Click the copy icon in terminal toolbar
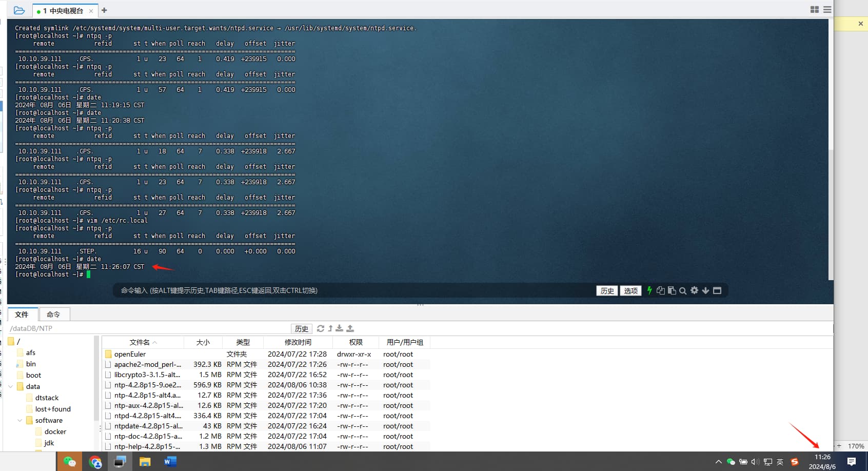 (661, 290)
